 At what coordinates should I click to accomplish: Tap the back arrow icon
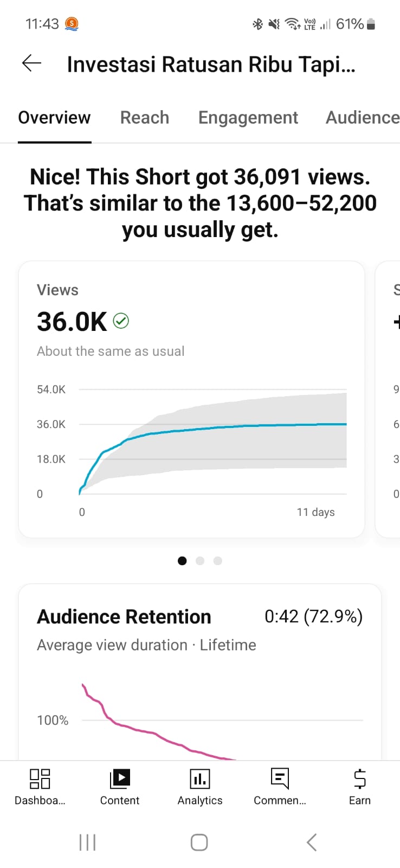tap(31, 63)
